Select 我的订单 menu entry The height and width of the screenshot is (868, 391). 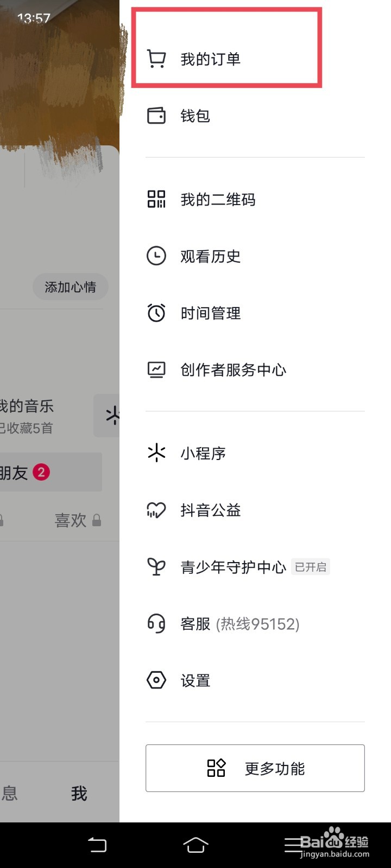coord(211,59)
